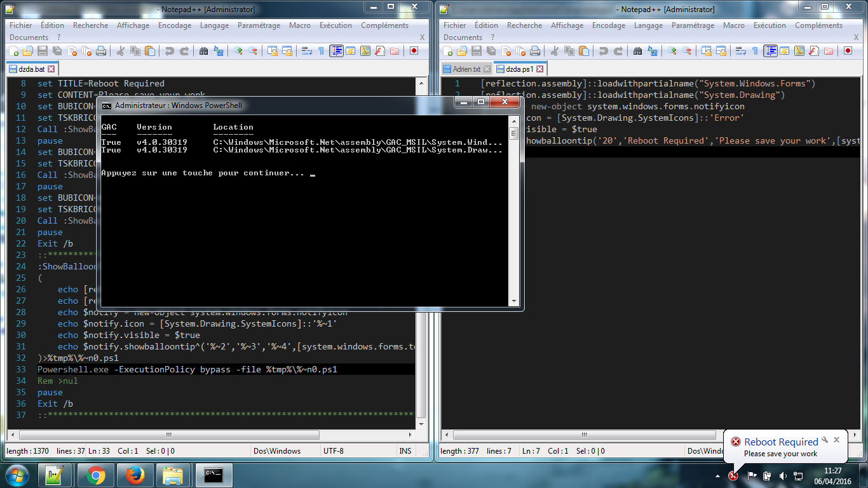Image resolution: width=868 pixels, height=488 pixels.
Task: Click Replace icon in right Notepad++ toolbar
Action: coord(653,51)
